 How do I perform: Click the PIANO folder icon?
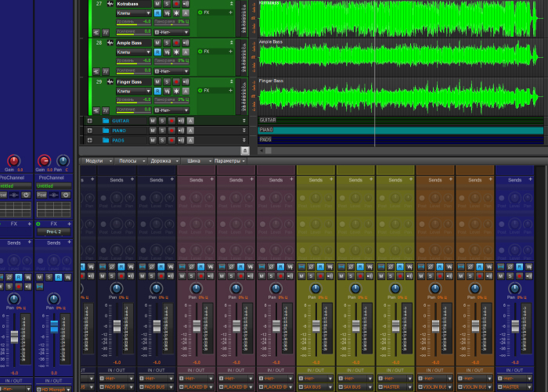point(106,131)
